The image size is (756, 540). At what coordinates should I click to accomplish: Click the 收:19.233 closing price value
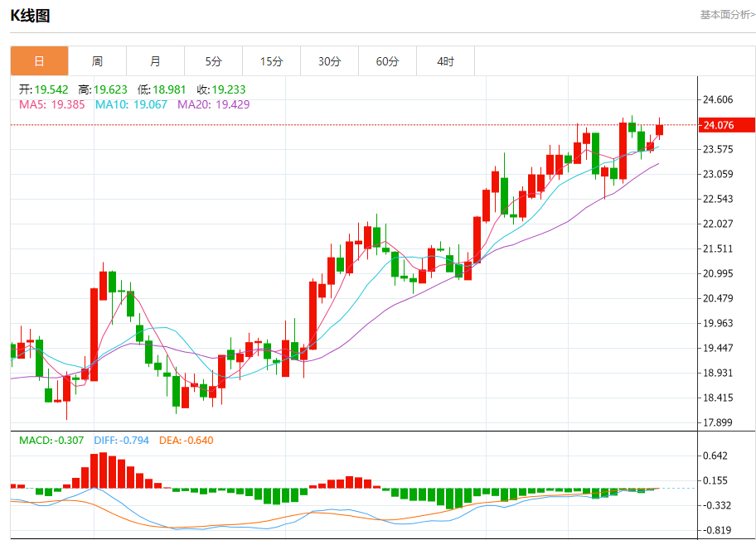[x=220, y=89]
